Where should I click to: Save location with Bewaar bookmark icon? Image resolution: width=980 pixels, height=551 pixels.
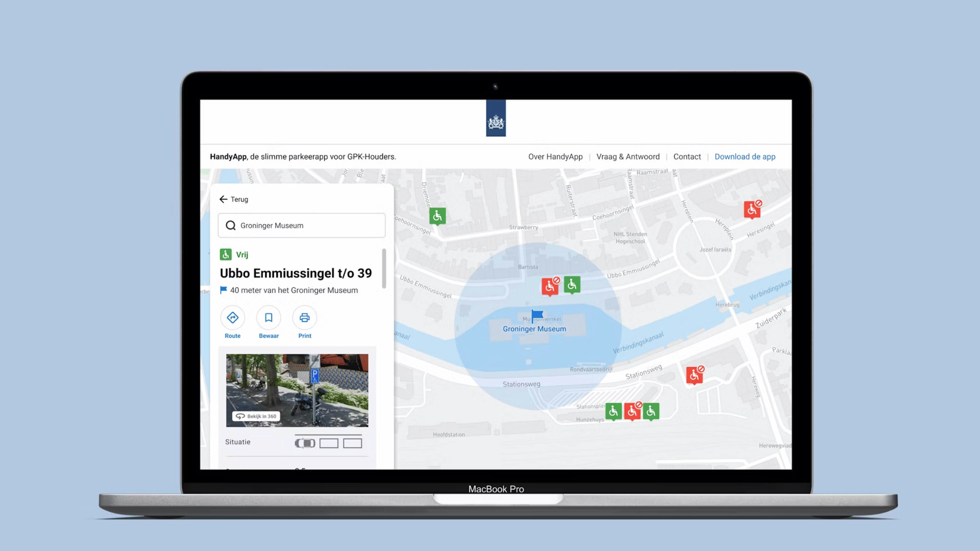click(x=268, y=318)
